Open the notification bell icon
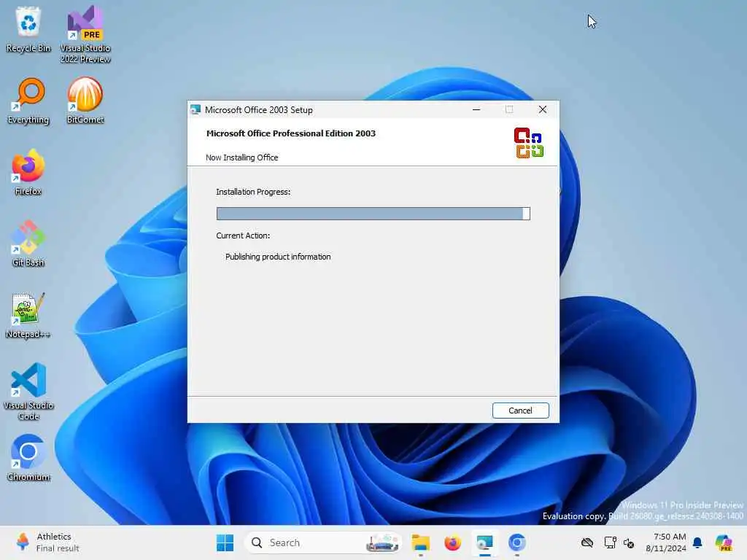This screenshot has height=560, width=747. [x=697, y=542]
